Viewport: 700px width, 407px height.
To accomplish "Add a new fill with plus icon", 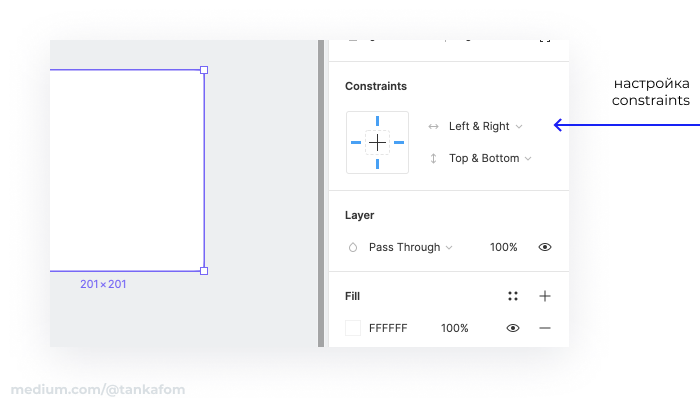I will pyautogui.click(x=545, y=296).
